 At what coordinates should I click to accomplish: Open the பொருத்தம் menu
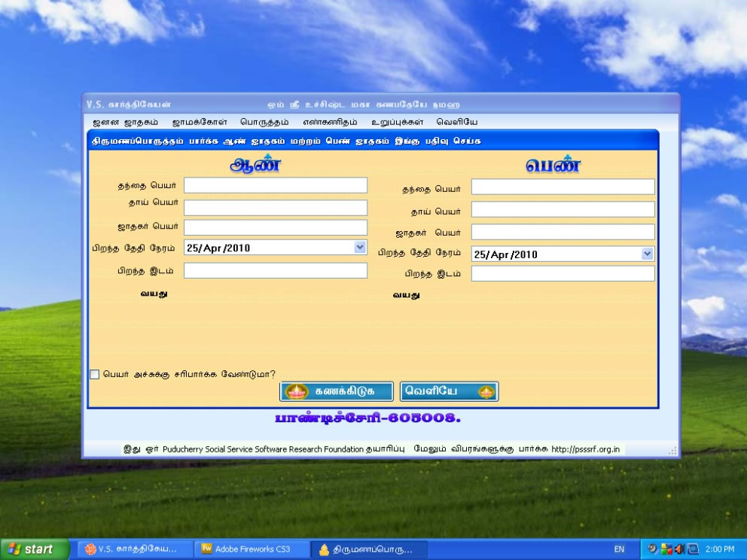(x=264, y=122)
